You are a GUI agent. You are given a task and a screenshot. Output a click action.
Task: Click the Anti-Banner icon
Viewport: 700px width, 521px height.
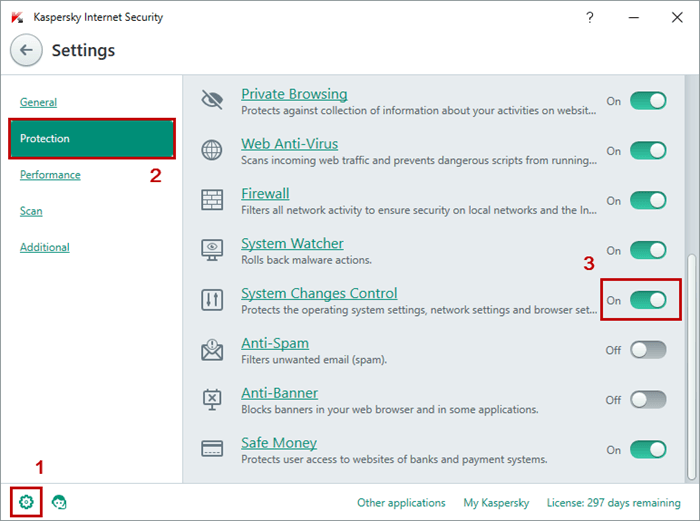[212, 399]
